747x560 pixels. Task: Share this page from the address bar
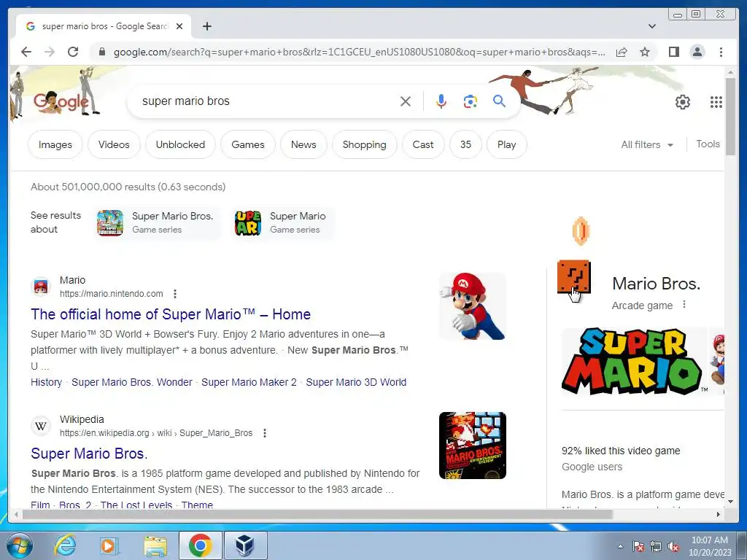coord(622,52)
